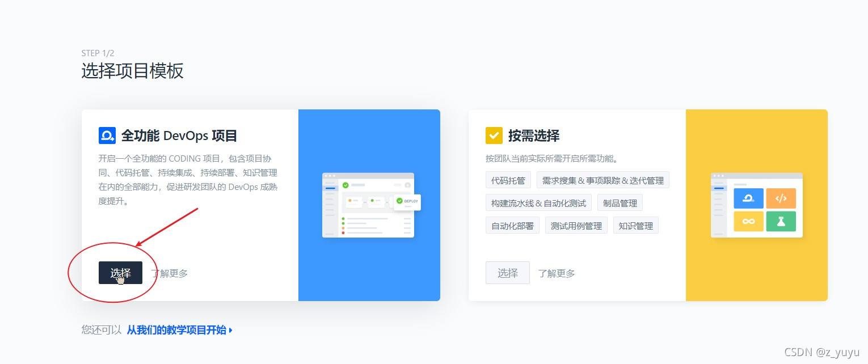Screen dimensions: 868x364
Task: Enable the 自动化部署 option
Action: pos(512,225)
